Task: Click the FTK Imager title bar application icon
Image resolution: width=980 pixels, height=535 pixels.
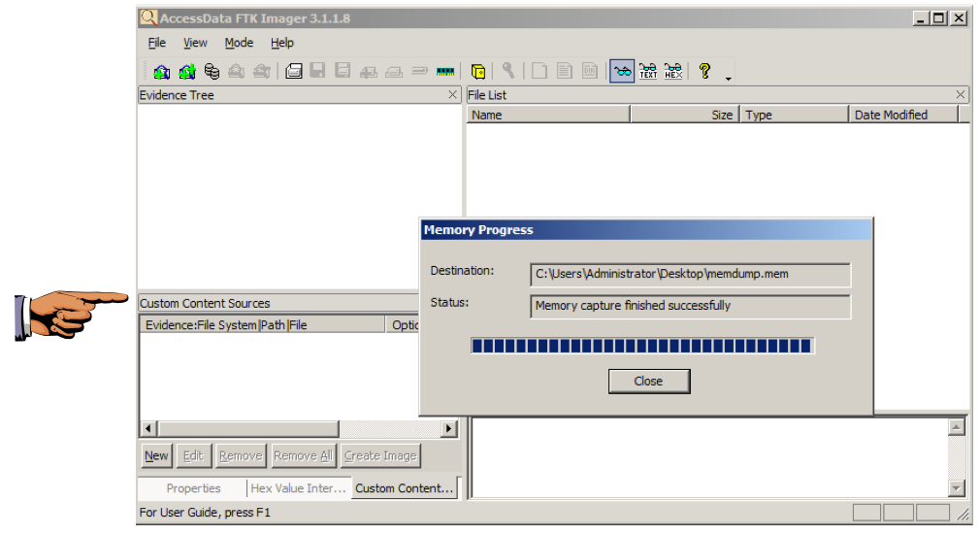Action: click(148, 17)
